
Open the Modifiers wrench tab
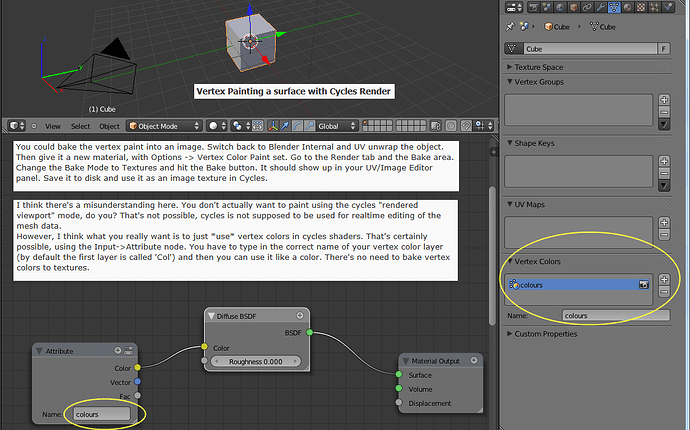point(601,7)
